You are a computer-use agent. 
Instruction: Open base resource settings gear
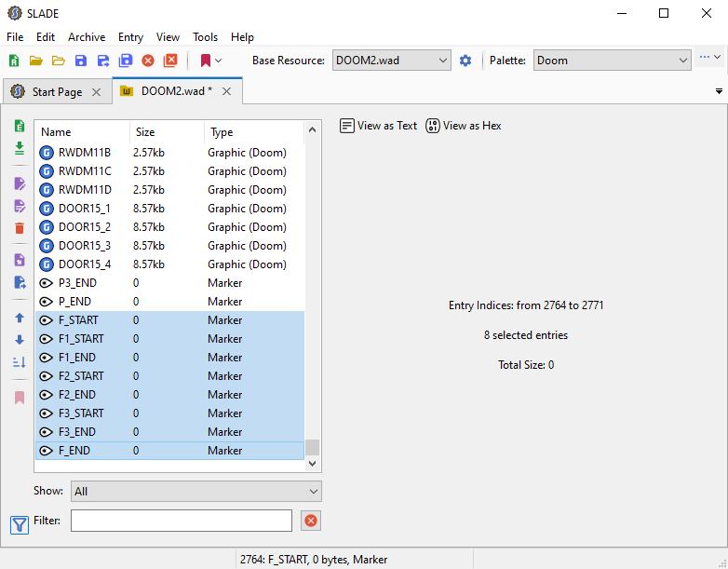(x=465, y=61)
